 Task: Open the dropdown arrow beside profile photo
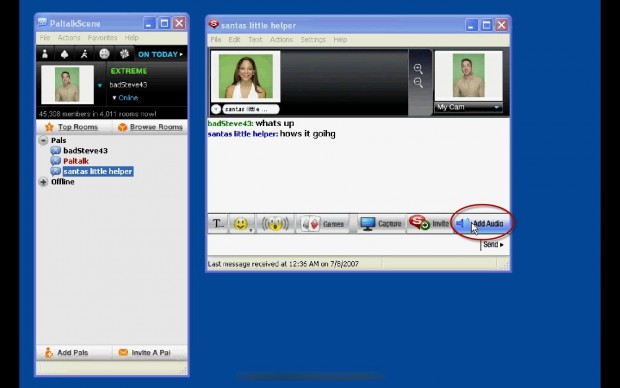100,85
